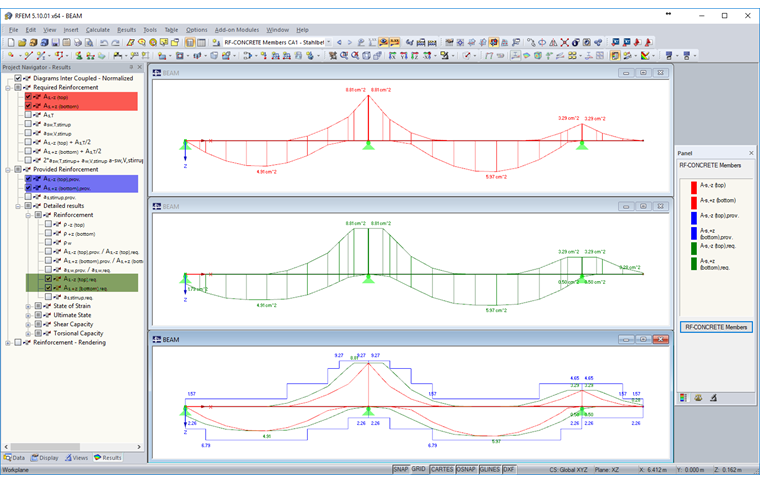Click the isometric view cube icon
The image size is (760, 483).
367,56
